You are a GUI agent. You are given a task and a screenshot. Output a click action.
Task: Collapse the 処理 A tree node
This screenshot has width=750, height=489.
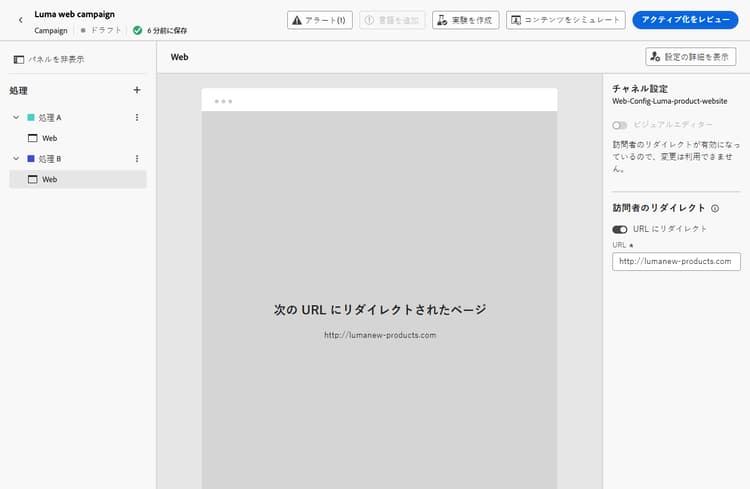pos(16,117)
